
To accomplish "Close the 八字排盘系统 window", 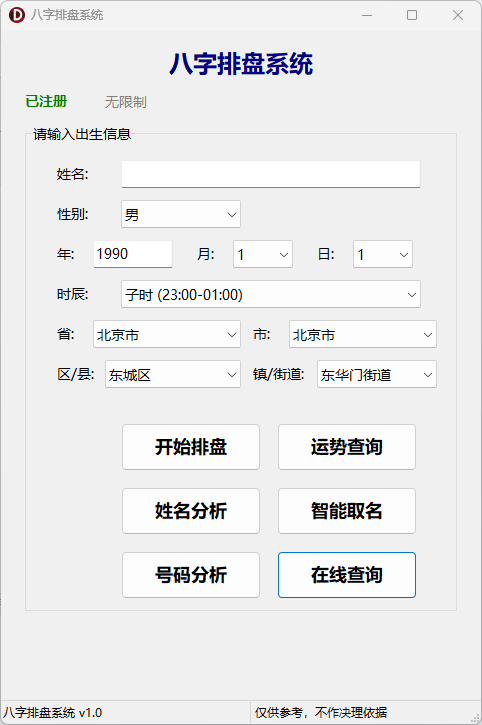I will (458, 15).
